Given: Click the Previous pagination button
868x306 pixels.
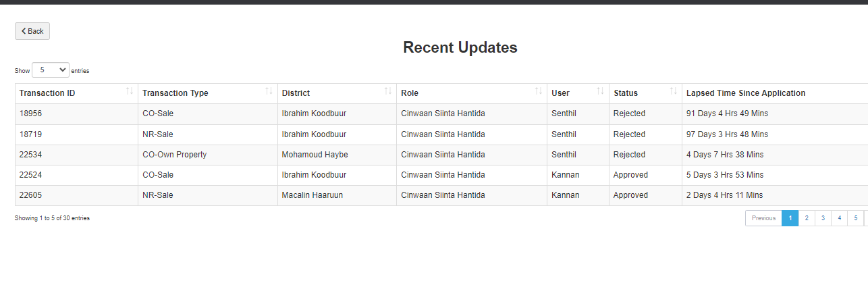Looking at the screenshot, I should point(763,218).
